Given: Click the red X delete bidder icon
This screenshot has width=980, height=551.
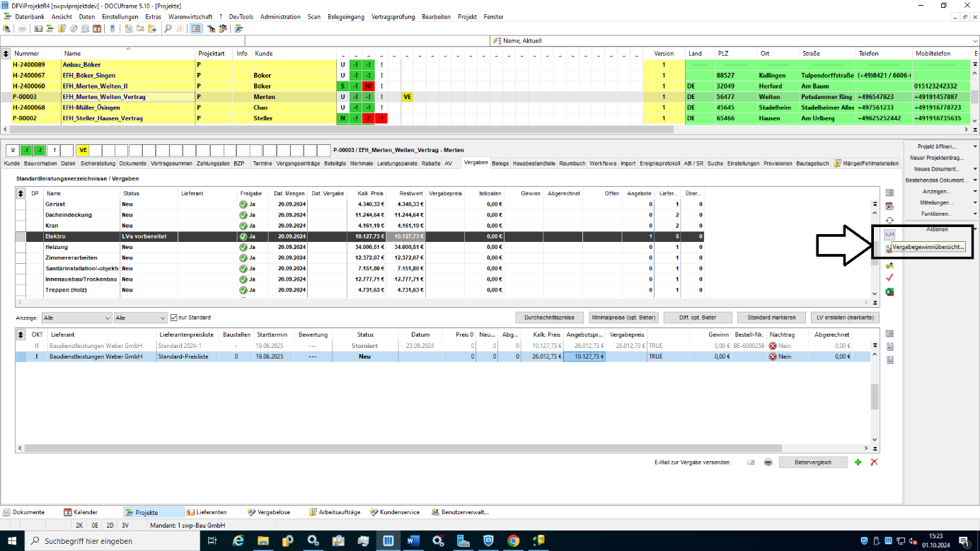Looking at the screenshot, I should [874, 462].
